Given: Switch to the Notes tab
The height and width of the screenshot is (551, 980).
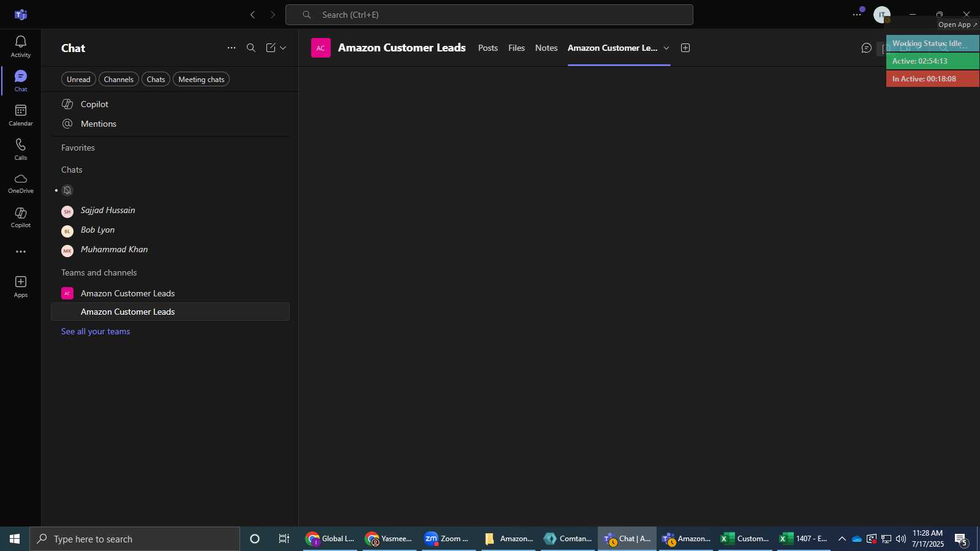Looking at the screenshot, I should point(546,48).
